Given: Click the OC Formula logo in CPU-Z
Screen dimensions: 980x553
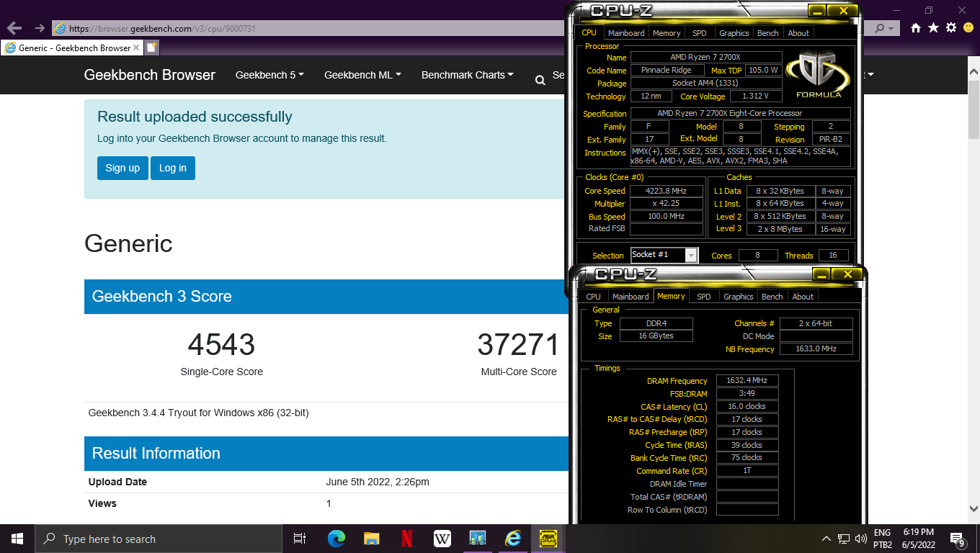Looking at the screenshot, I should (x=819, y=74).
